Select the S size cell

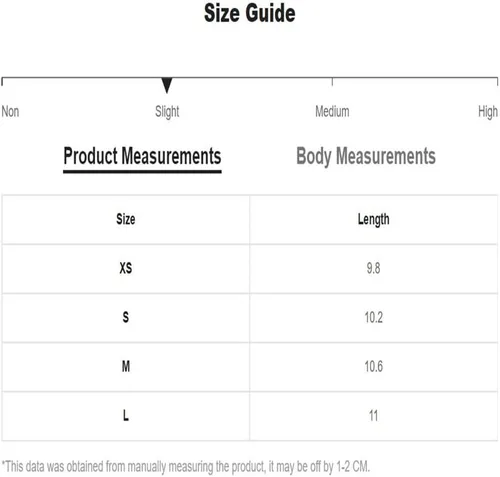(126, 318)
